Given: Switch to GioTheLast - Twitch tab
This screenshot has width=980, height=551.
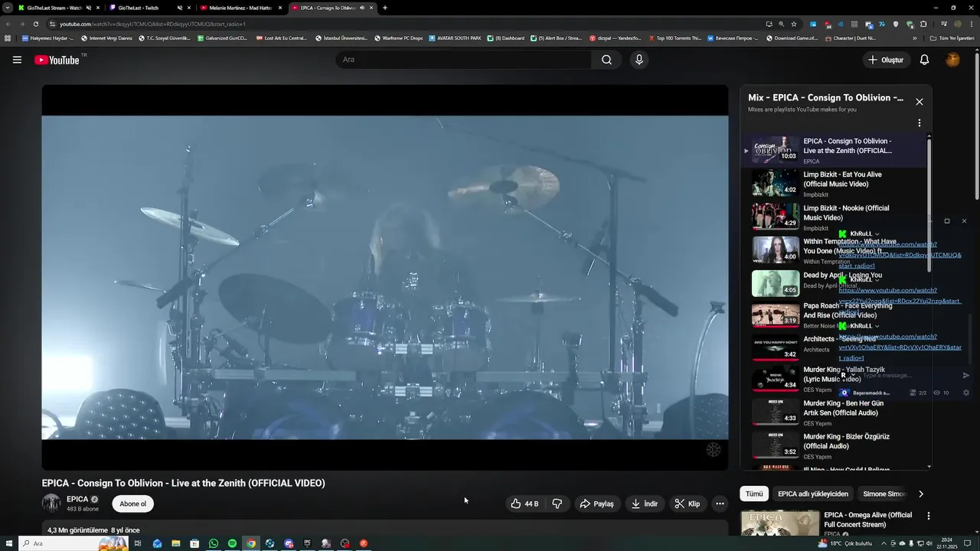Looking at the screenshot, I should 138,8.
